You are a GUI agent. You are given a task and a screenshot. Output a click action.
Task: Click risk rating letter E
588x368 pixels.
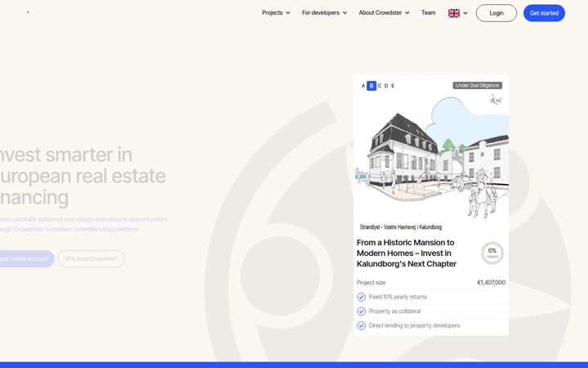(x=393, y=86)
